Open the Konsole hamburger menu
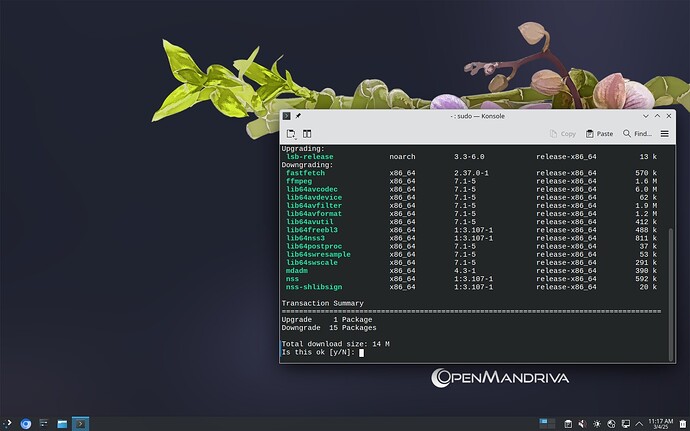The width and height of the screenshot is (690, 431). 664,133
